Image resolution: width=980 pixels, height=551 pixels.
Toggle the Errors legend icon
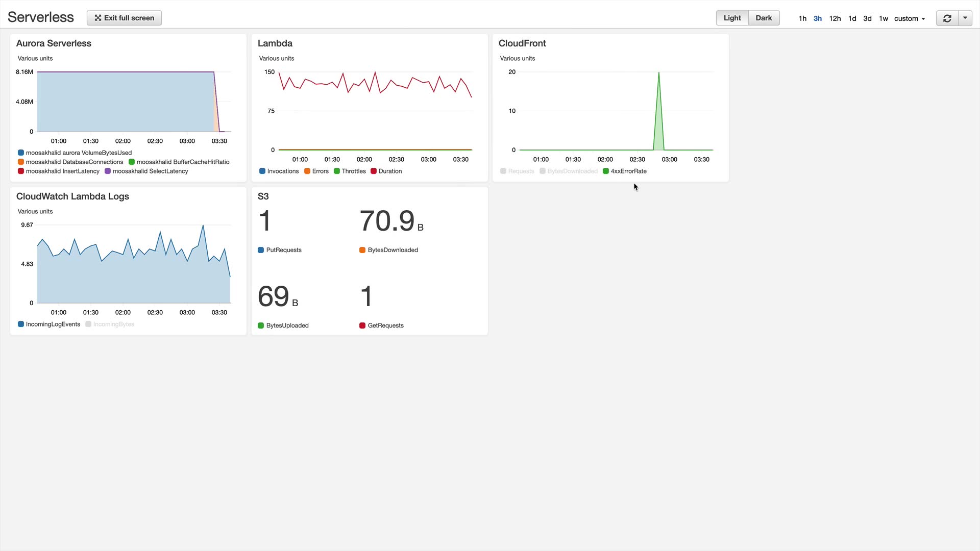[307, 171]
